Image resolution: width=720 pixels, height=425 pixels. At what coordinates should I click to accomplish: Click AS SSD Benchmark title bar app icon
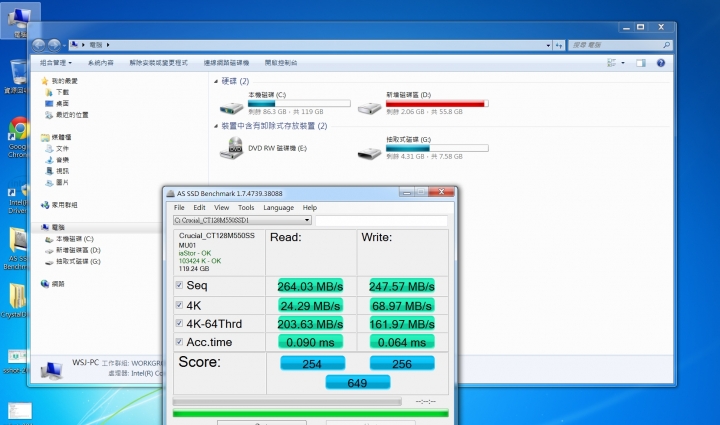170,193
